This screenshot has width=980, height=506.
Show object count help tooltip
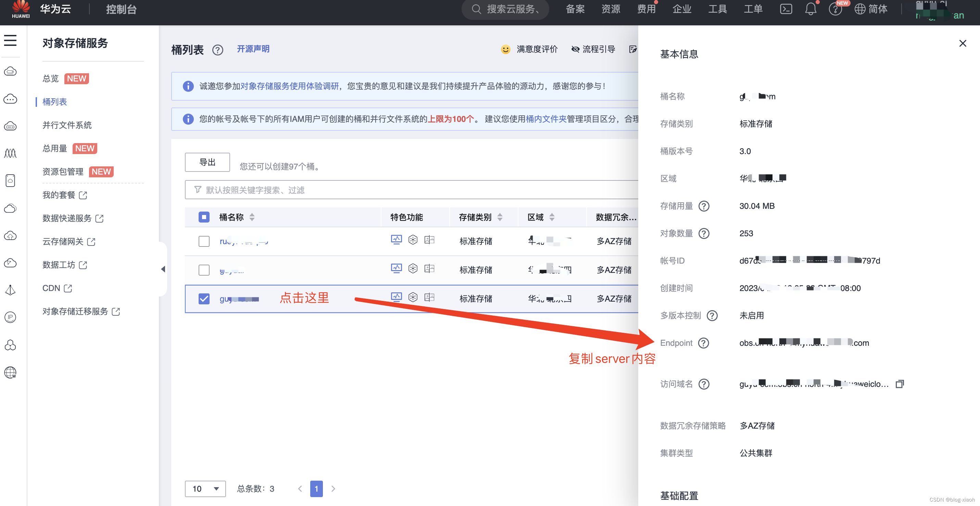pos(704,233)
